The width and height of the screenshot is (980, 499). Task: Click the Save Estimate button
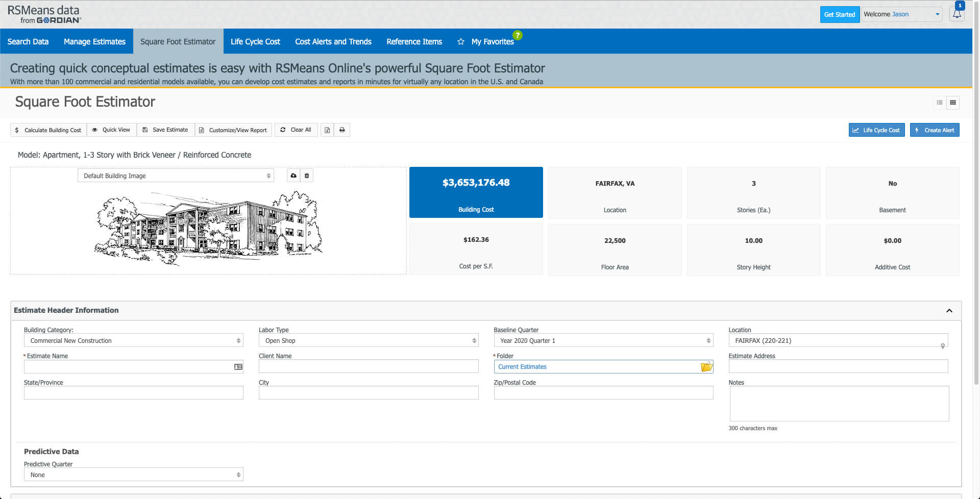point(165,130)
